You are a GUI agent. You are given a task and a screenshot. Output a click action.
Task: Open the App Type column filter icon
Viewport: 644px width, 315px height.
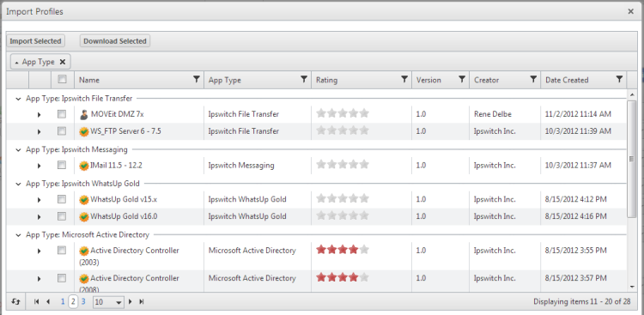click(304, 79)
